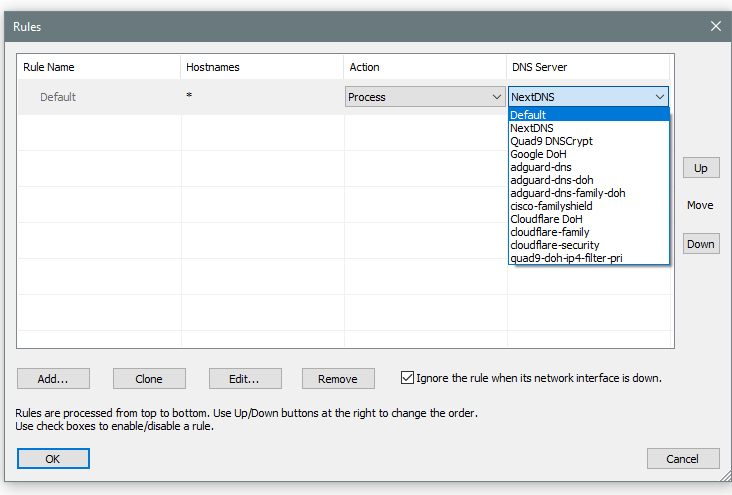Screen dimensions: 732x495
Task: Move the rule Down
Action: coord(700,244)
